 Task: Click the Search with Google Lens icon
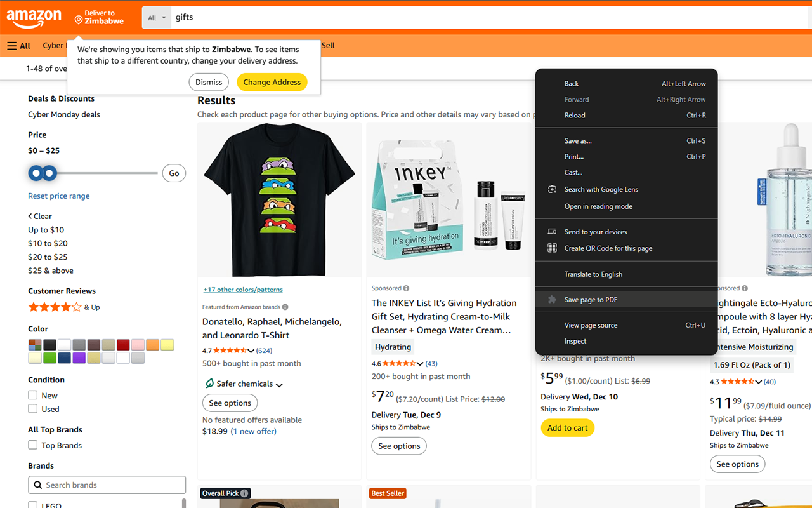[552, 189]
